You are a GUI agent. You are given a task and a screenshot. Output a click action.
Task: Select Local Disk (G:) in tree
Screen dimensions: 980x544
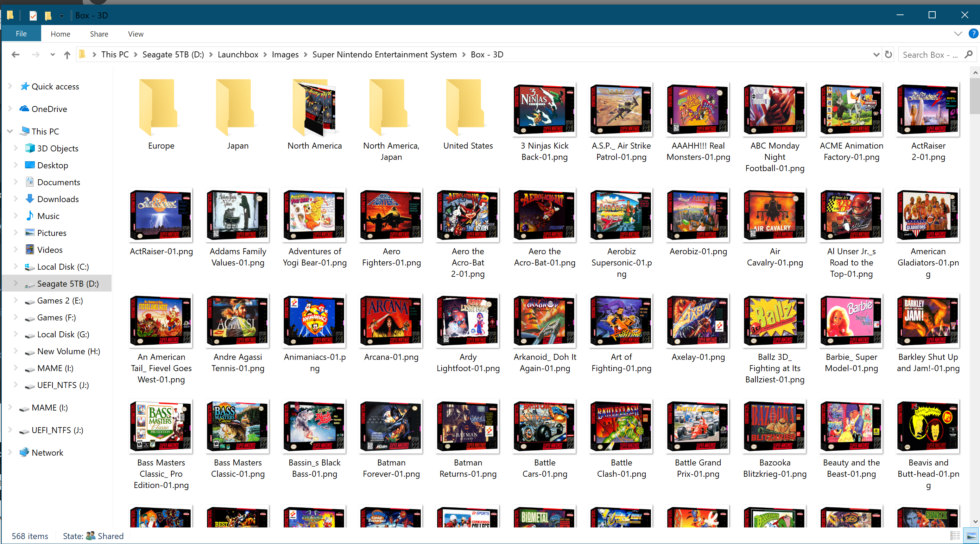click(63, 334)
